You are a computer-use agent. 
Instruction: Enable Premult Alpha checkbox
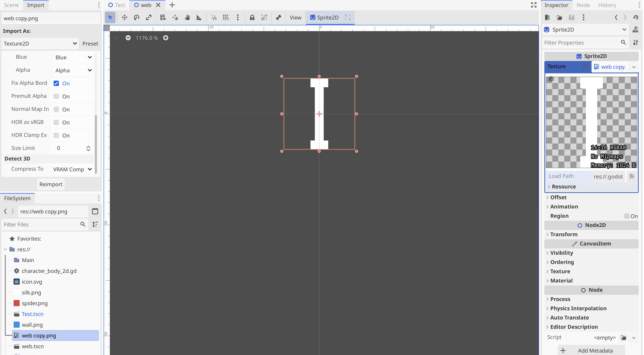[x=56, y=96]
